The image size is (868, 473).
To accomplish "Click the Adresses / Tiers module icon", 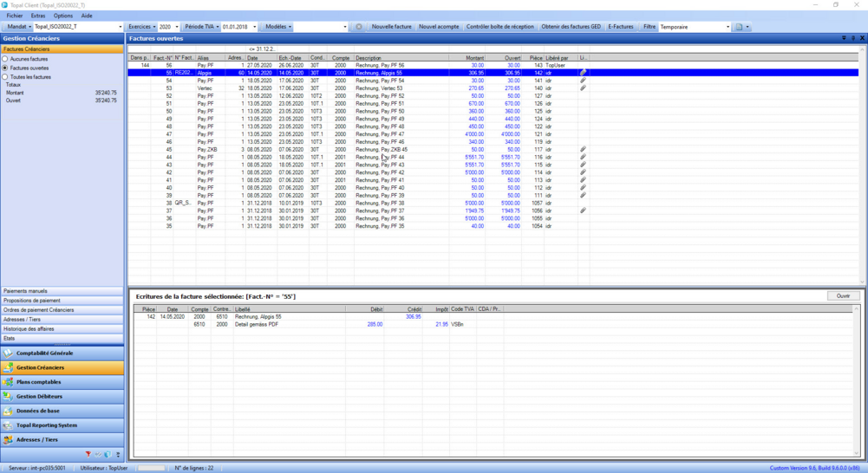I will tap(9, 440).
